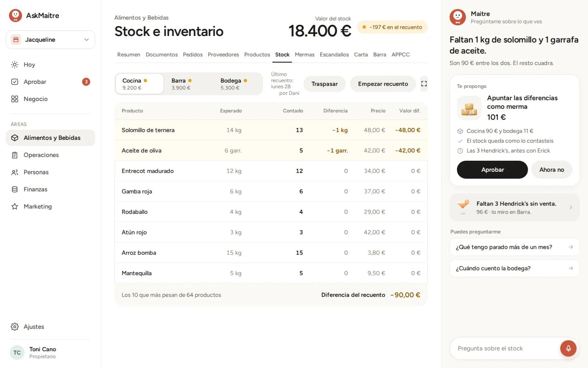The height and width of the screenshot is (368, 588).
Task: Expand the stock table to fullscreen
Action: pos(424,84)
